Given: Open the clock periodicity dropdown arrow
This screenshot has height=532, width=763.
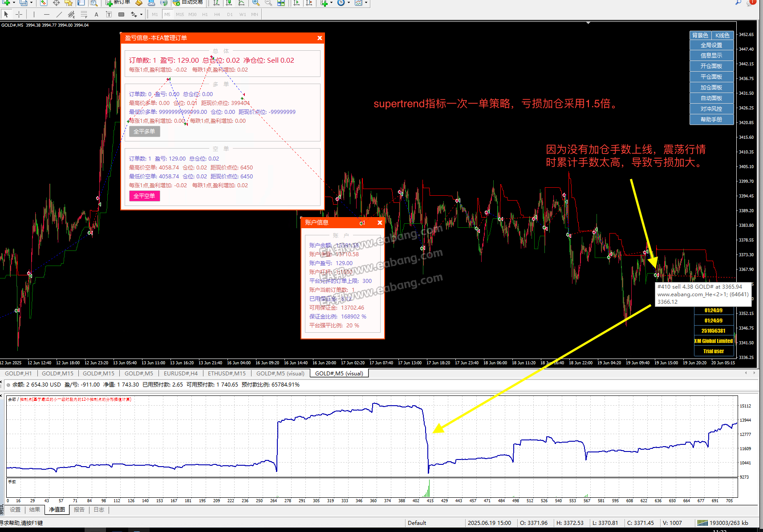Looking at the screenshot, I should click(x=348, y=3).
